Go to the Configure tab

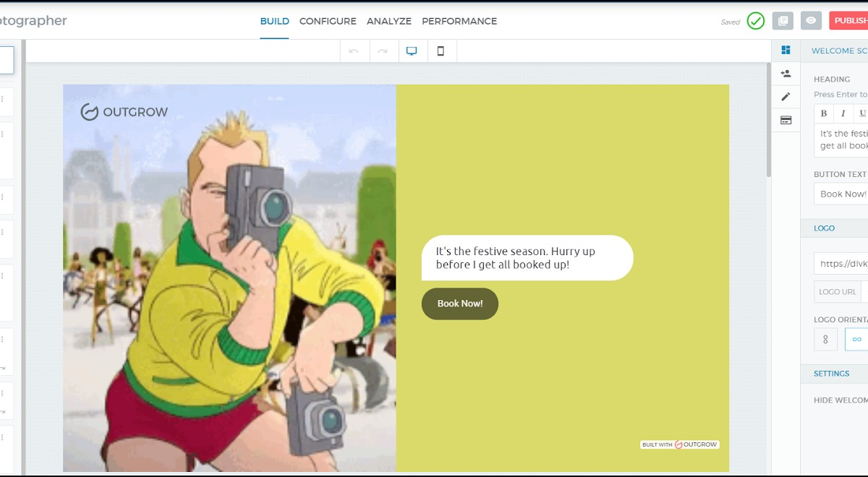[x=328, y=21]
